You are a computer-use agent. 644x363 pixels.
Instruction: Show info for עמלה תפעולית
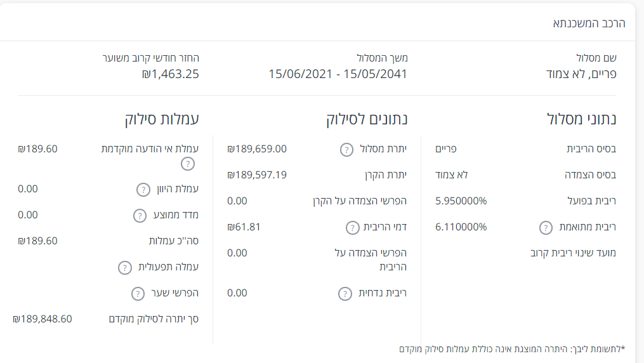coord(125,267)
